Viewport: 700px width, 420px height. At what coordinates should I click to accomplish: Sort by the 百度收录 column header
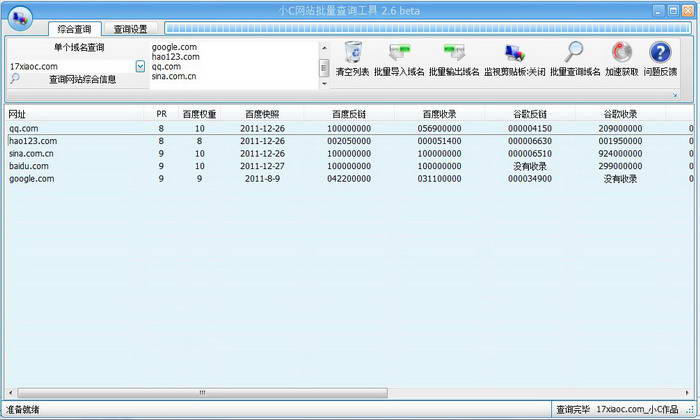[439, 114]
